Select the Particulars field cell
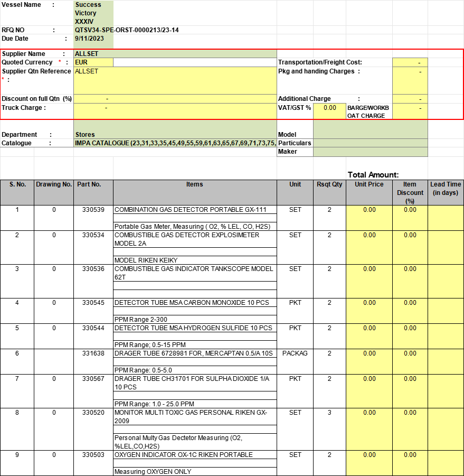The height and width of the screenshot is (476, 464). point(370,143)
